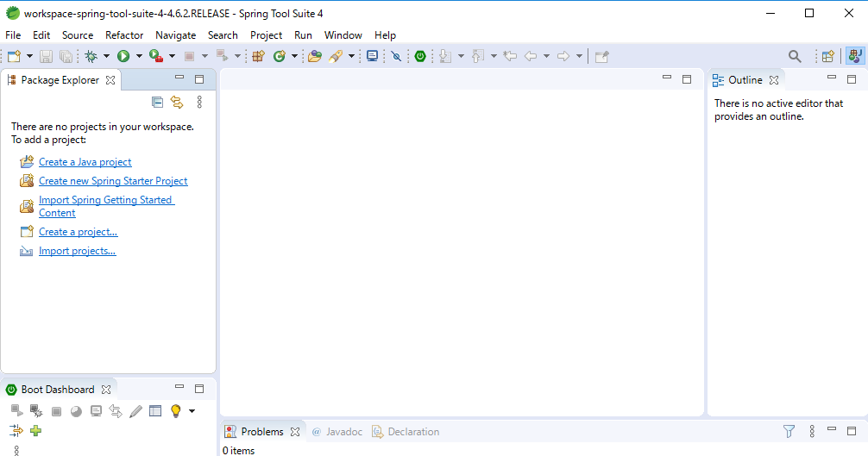Open the Navigate menu

[x=175, y=34]
